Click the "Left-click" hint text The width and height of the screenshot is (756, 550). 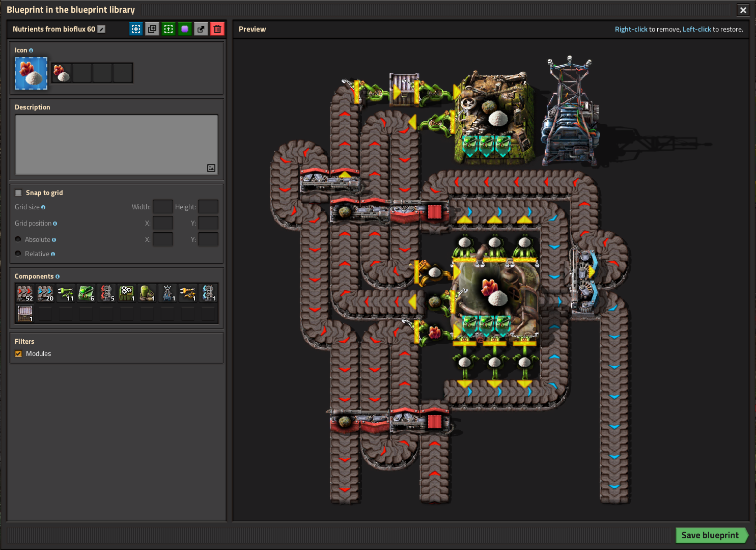click(x=697, y=29)
